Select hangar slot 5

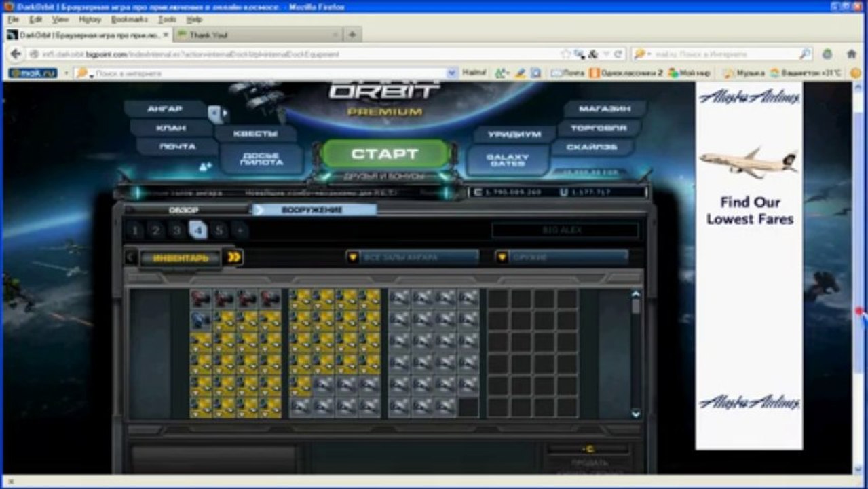point(219,230)
